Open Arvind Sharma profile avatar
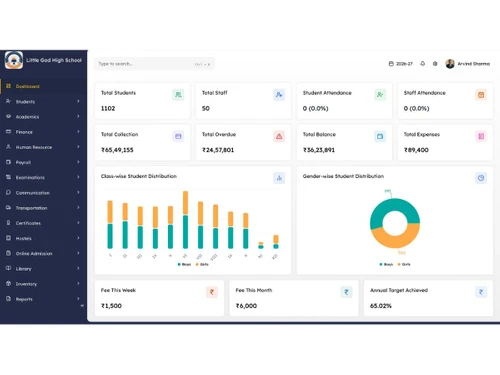The height and width of the screenshot is (375, 500). (x=450, y=64)
